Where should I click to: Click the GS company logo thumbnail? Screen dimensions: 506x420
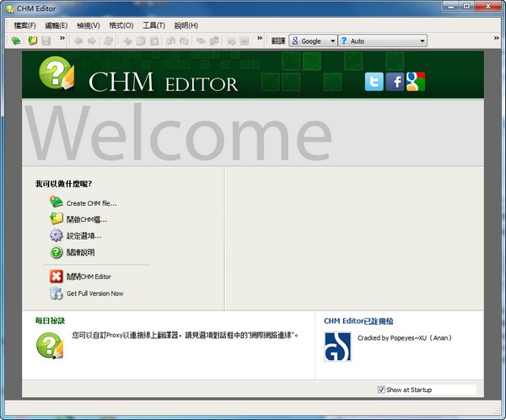[337, 347]
